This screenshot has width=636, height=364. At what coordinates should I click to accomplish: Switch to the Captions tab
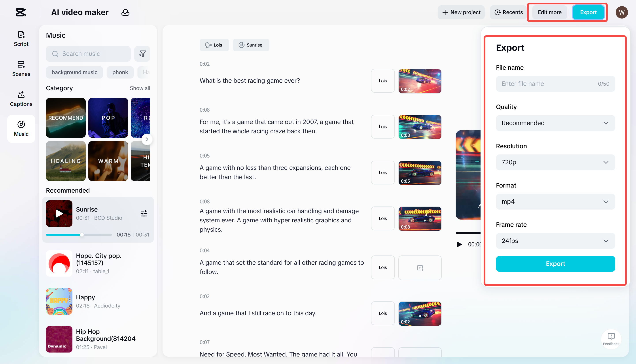click(x=21, y=99)
